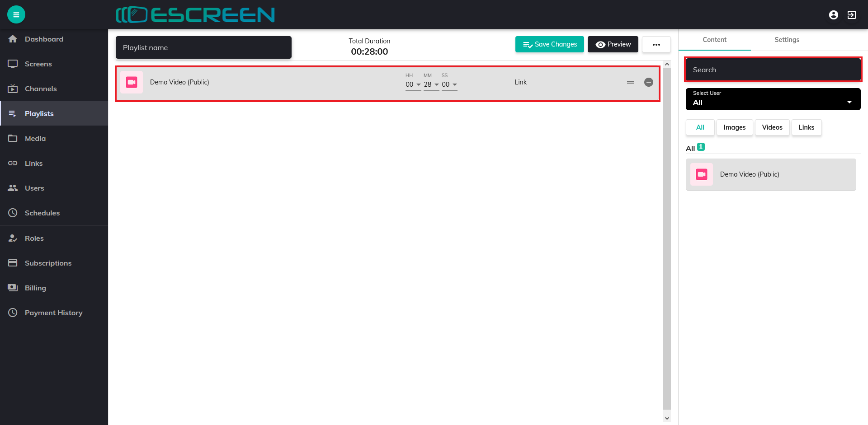Image resolution: width=868 pixels, height=425 pixels.
Task: Open the hours HH dropdown
Action: click(413, 84)
